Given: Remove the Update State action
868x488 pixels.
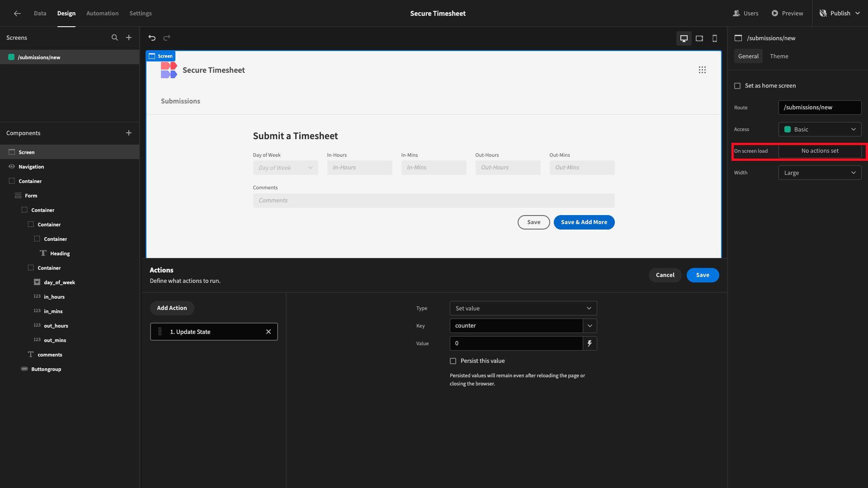Looking at the screenshot, I should point(269,332).
